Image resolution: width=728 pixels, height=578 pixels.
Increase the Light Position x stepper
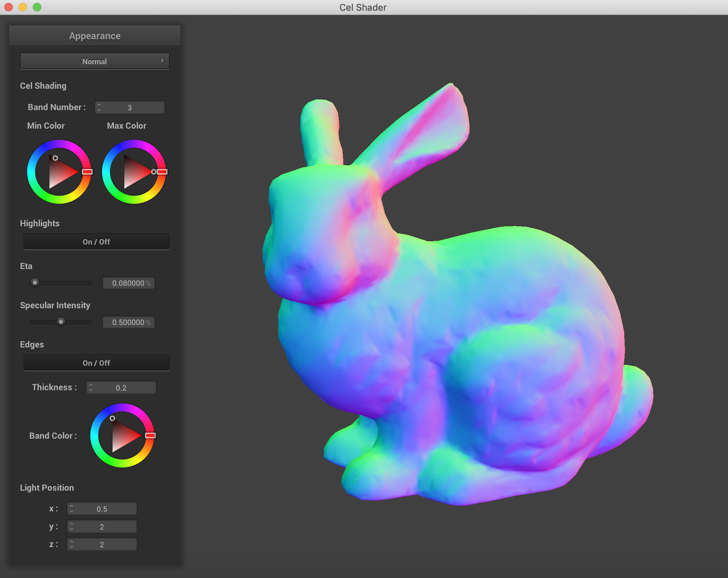pos(72,506)
